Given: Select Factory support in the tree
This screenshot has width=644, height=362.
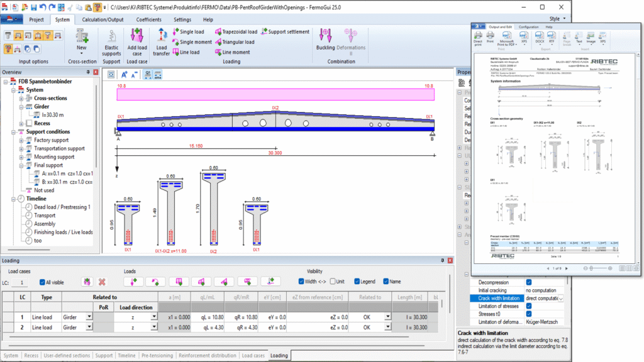Looking at the screenshot, I should coord(52,140).
